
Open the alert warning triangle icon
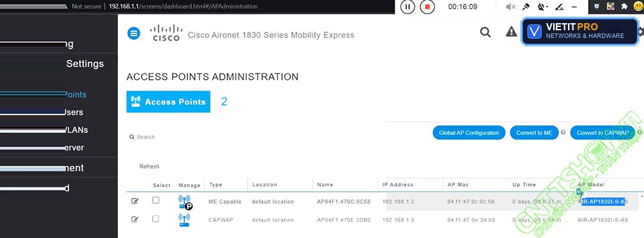point(511,32)
